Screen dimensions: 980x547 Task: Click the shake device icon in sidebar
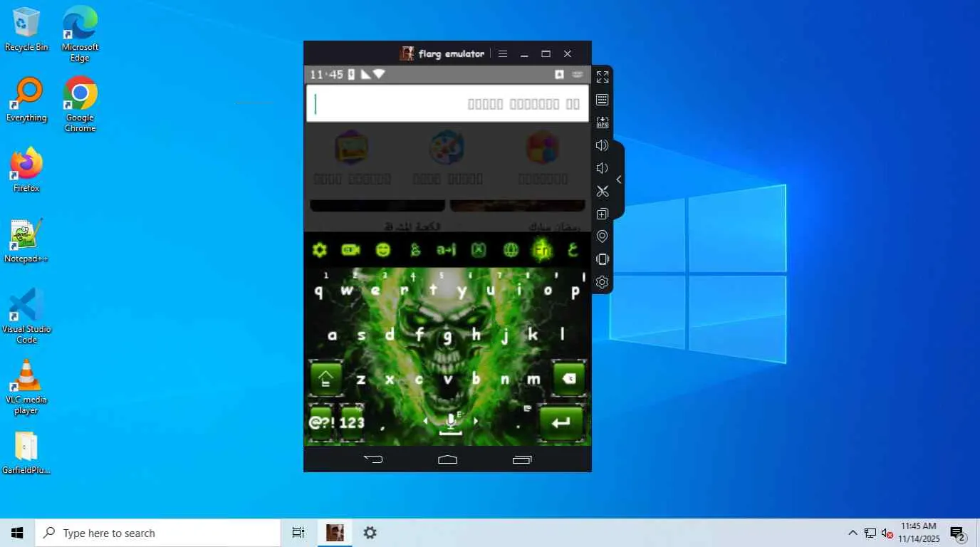[x=603, y=259]
